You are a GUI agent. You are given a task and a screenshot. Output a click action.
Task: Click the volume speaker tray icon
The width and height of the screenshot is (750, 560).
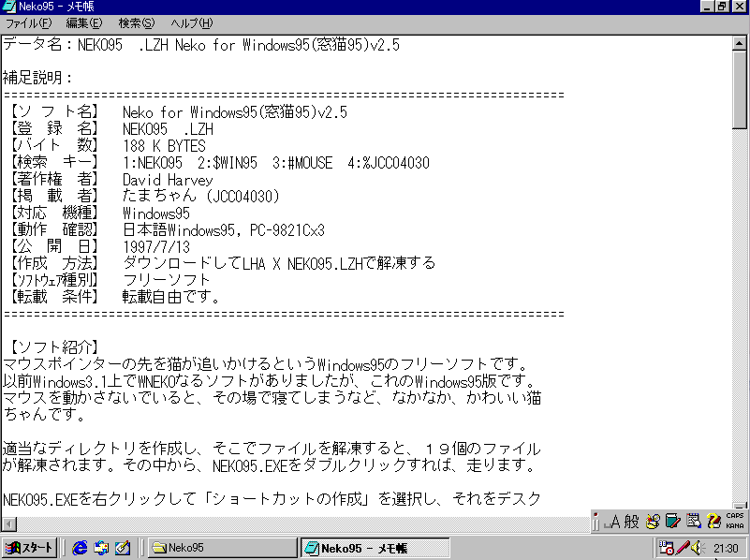[x=698, y=548]
